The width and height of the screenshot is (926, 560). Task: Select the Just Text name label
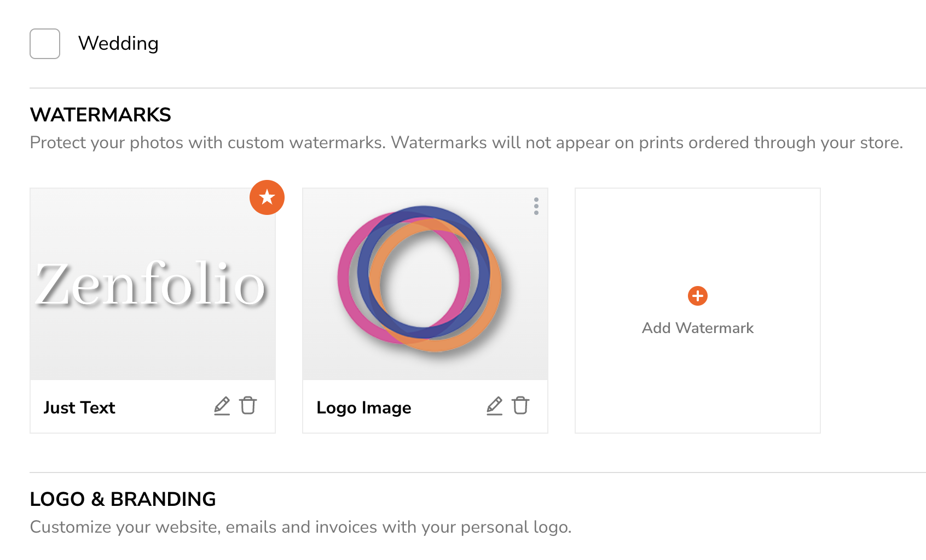tap(79, 407)
